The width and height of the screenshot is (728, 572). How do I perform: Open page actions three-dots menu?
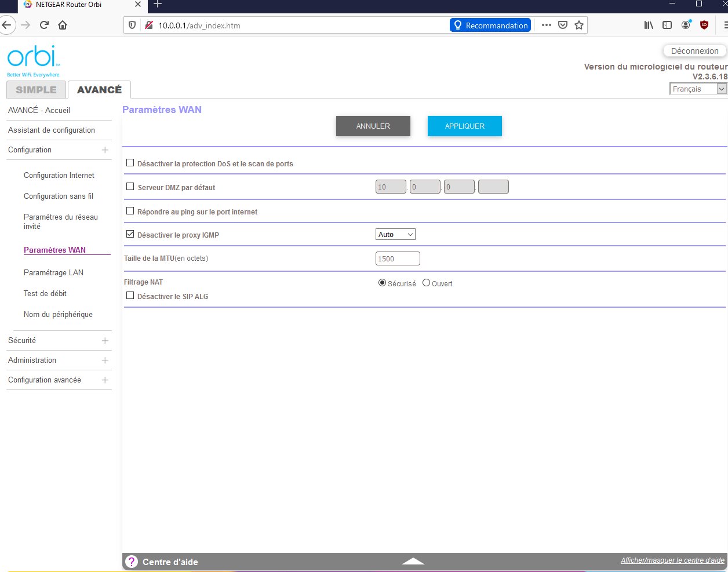coord(546,25)
